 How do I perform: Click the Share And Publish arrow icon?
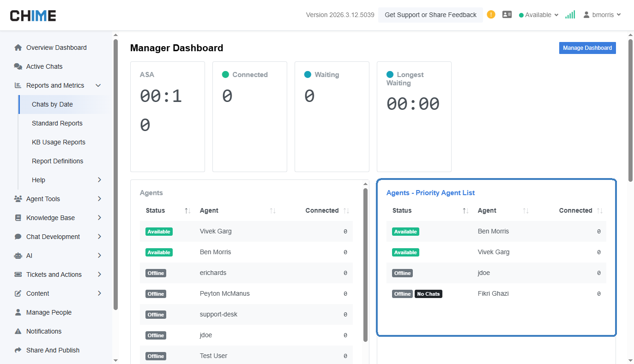click(18, 350)
